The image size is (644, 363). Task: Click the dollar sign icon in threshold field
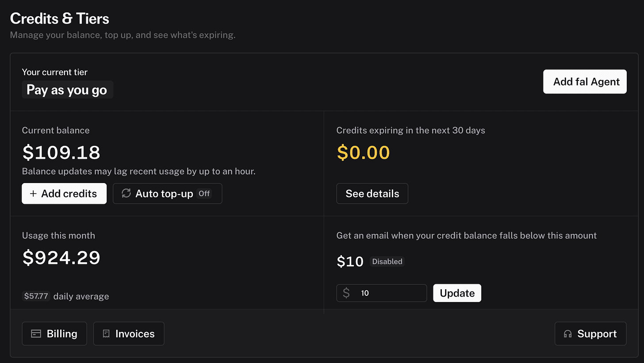point(346,293)
